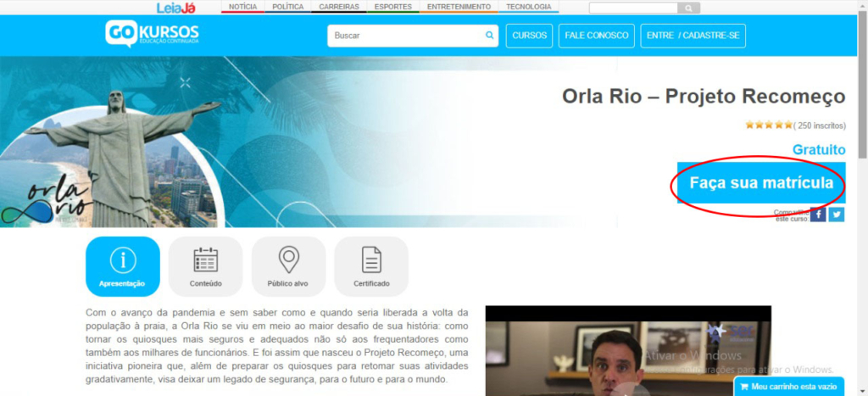Screen dimensions: 868x396
Task: Select the Público alvo location tab
Action: (288, 266)
